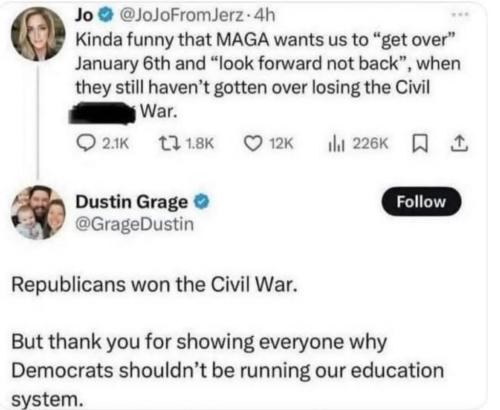500x410 pixels.
Task: Open the @JoJoFromJerz handle link
Action: click(181, 15)
